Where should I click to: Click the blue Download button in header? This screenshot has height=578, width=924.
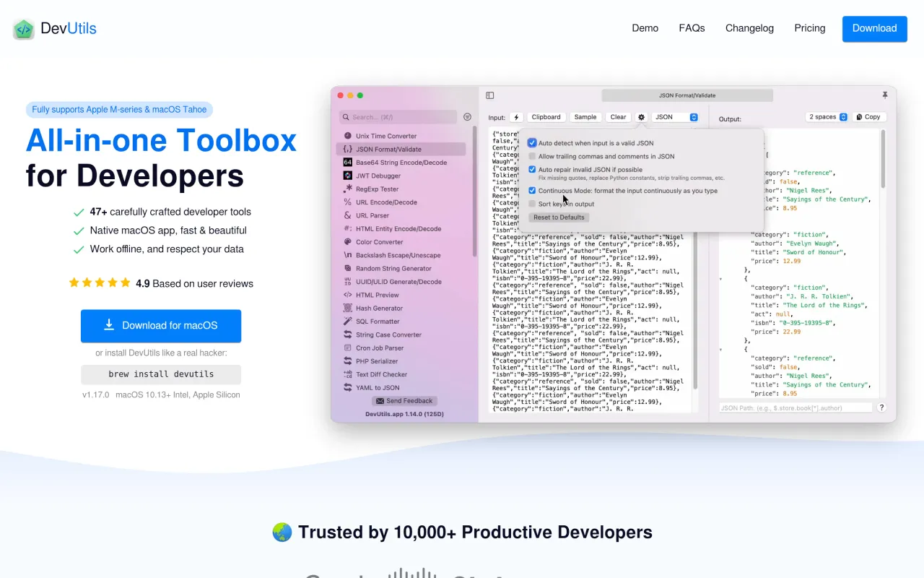click(x=874, y=28)
